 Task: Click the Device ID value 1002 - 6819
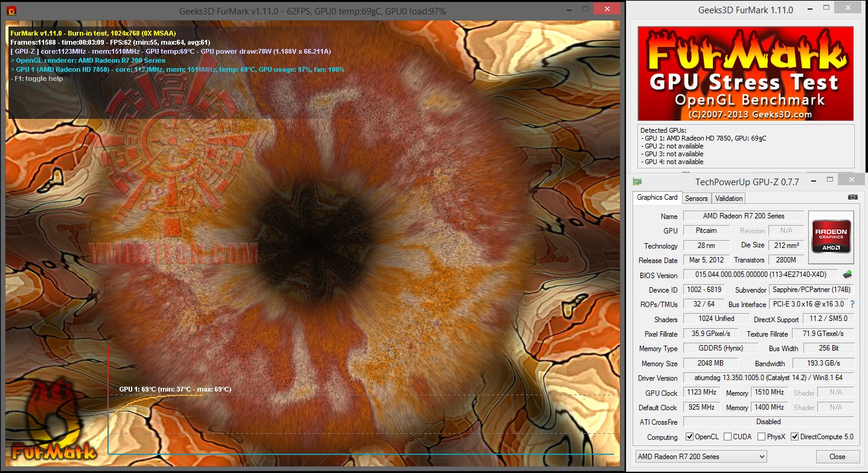point(704,290)
